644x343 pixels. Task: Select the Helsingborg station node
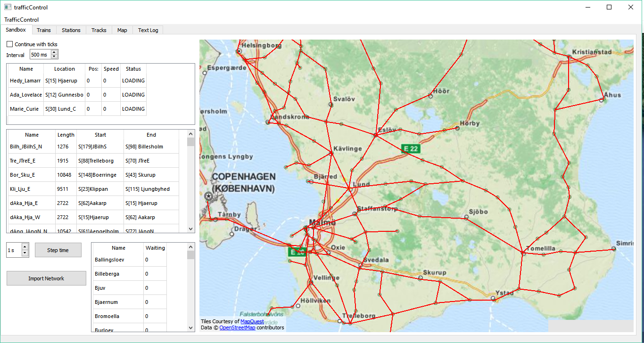[x=238, y=51]
